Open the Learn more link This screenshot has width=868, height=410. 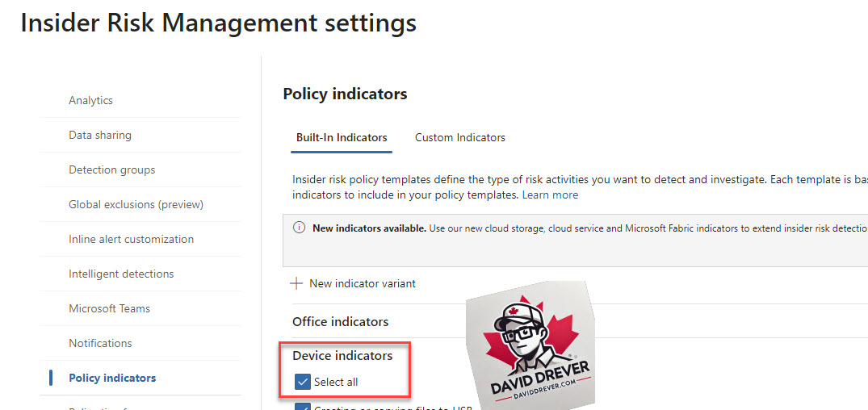[550, 195]
